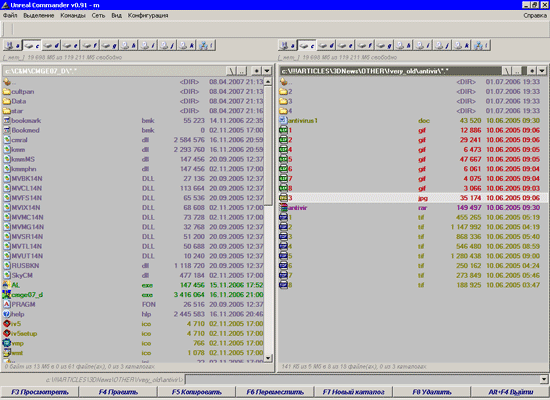Select the SkyCM dll file
This screenshot has width=550, height=400.
coord(133,275)
